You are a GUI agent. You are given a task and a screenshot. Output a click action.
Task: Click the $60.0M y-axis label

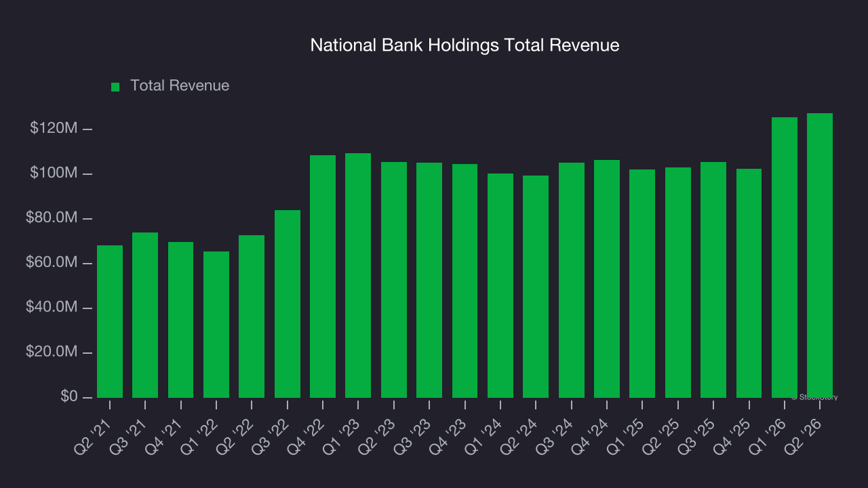[52, 263]
